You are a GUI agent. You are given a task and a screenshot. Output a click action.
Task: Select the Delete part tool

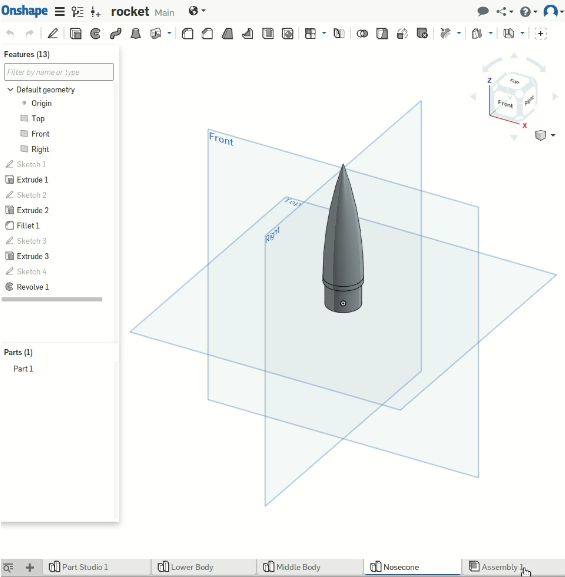(x=422, y=34)
